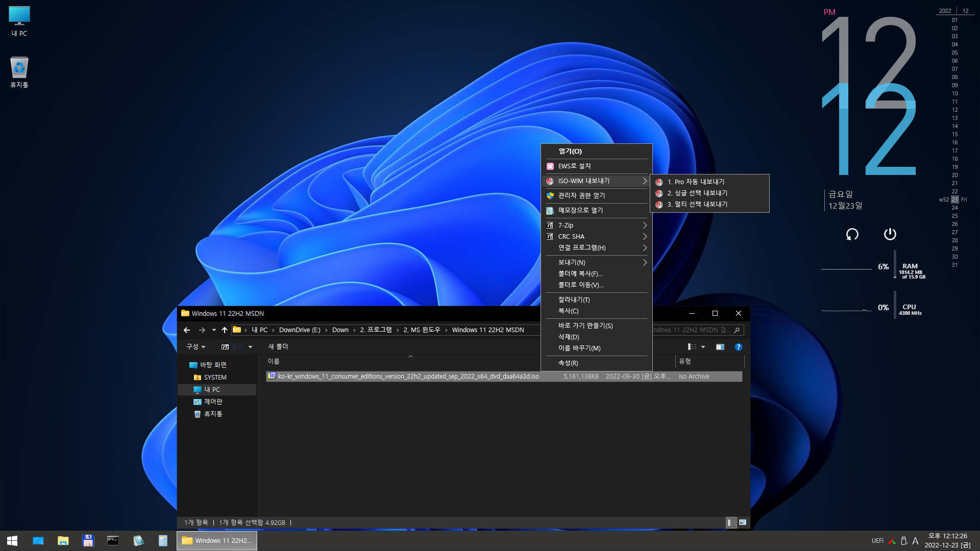Choose 열기(O) in the context menu

pyautogui.click(x=596, y=152)
